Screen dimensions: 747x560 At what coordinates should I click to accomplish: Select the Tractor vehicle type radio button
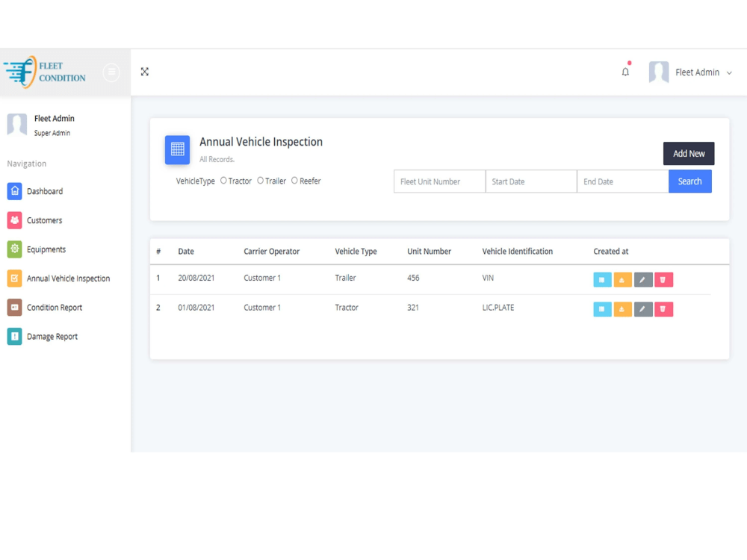(x=223, y=181)
